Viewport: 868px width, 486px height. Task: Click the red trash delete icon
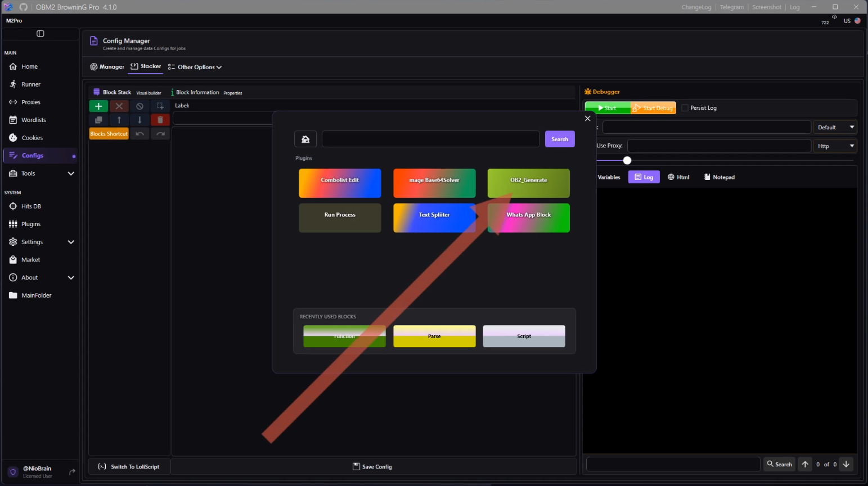tap(160, 120)
